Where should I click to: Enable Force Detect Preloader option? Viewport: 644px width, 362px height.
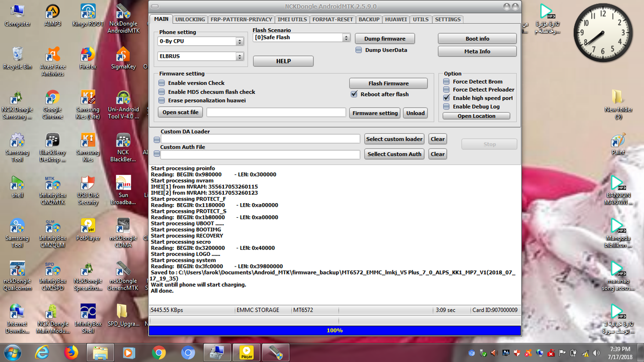coord(446,89)
